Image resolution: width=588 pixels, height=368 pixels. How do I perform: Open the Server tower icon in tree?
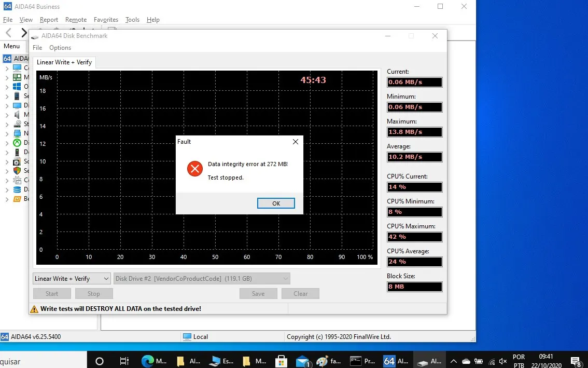pos(17,96)
